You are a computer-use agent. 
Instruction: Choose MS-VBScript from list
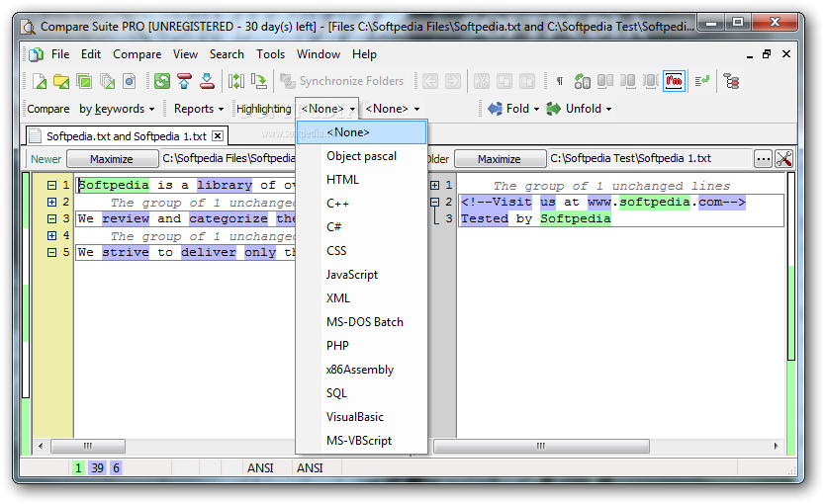(361, 441)
